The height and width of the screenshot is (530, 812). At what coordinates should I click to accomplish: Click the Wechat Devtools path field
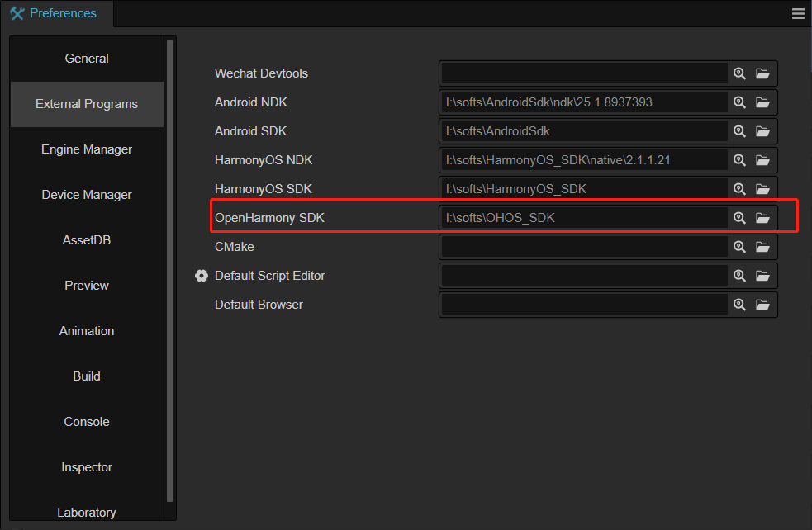pyautogui.click(x=585, y=73)
